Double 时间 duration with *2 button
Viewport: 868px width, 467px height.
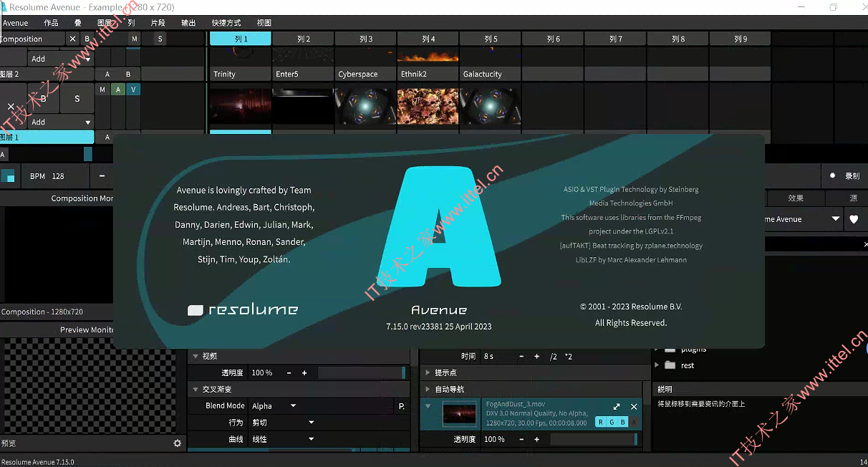point(568,356)
